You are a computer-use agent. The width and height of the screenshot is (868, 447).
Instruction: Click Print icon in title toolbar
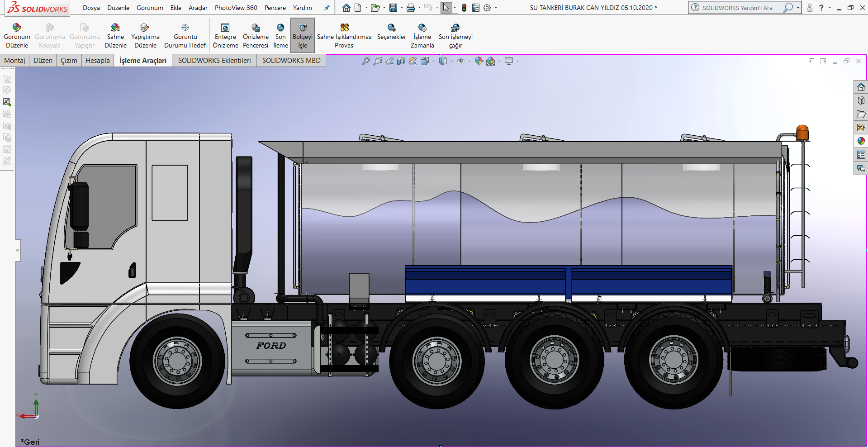[411, 8]
